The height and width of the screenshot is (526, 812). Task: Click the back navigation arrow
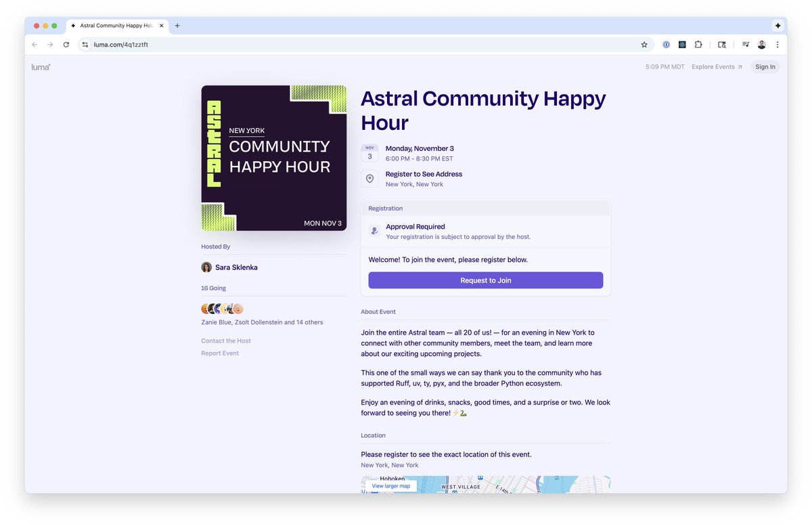[34, 44]
